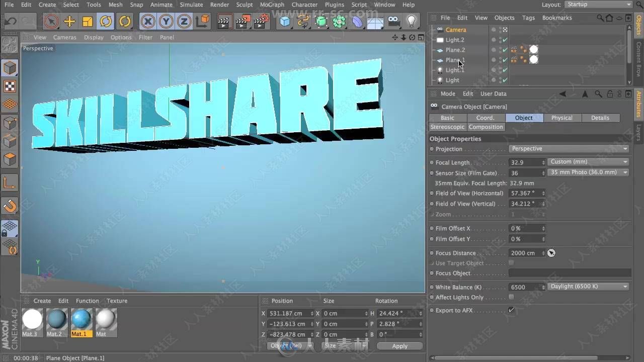Add a floor environment object
This screenshot has width=644, height=362.
click(375, 22)
